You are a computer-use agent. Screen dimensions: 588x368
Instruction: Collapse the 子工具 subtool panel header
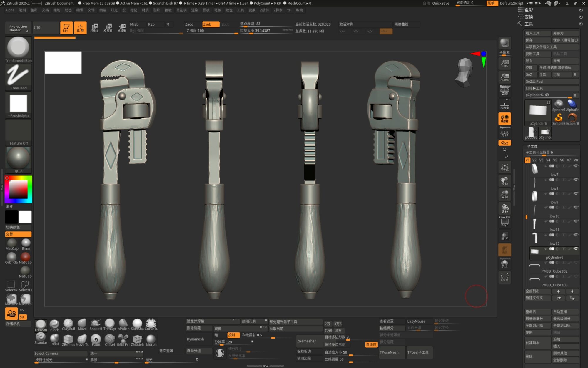(x=532, y=146)
